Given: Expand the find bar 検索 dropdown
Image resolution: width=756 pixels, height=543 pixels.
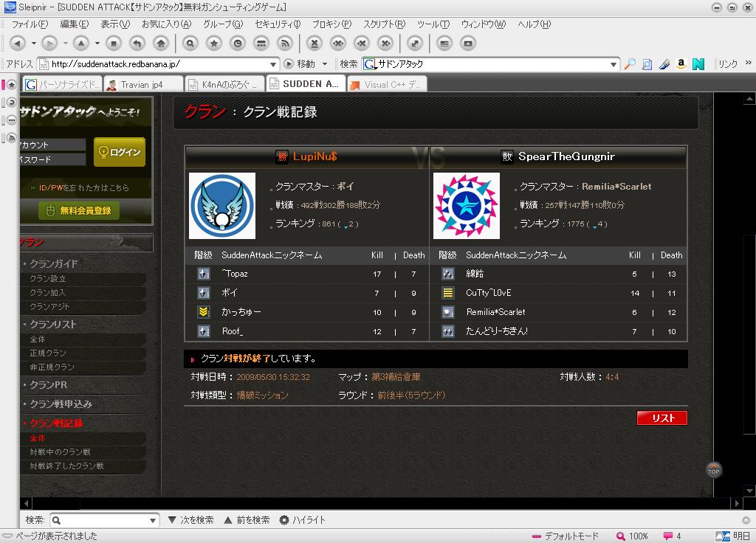Looking at the screenshot, I should (x=152, y=520).
